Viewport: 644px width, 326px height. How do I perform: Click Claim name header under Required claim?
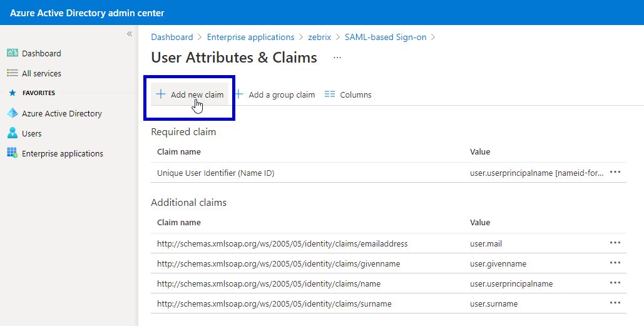point(178,151)
